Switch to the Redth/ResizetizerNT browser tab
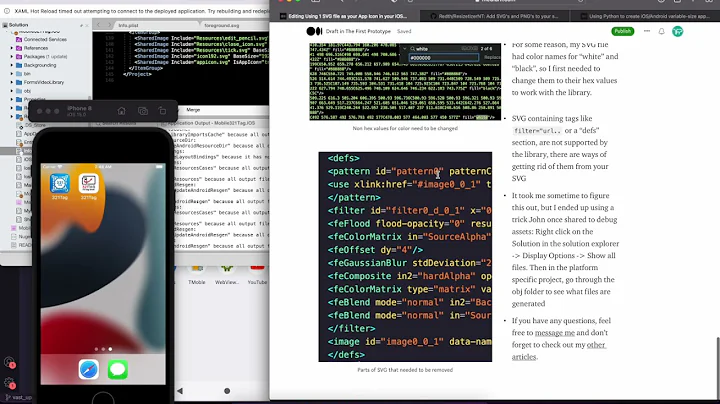 [x=495, y=16]
